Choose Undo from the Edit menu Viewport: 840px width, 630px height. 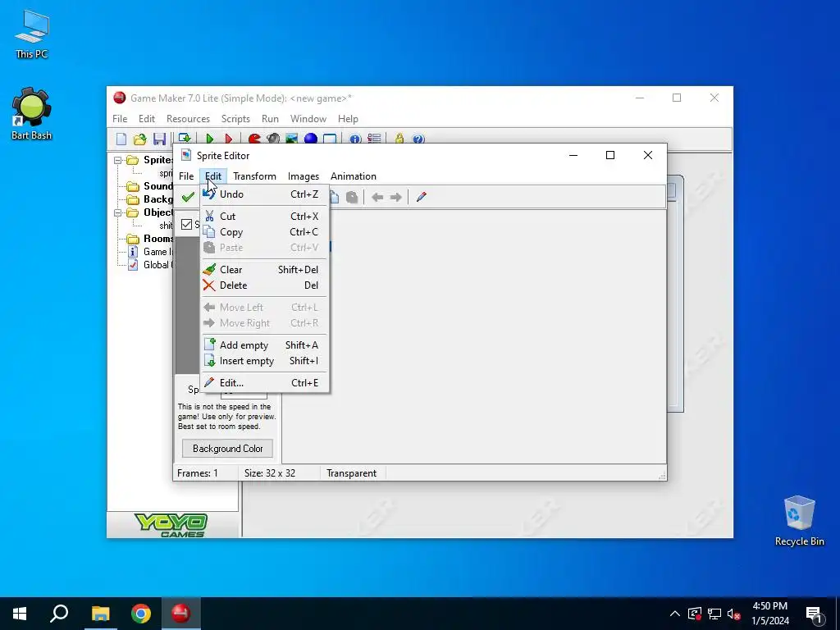[x=265, y=194]
